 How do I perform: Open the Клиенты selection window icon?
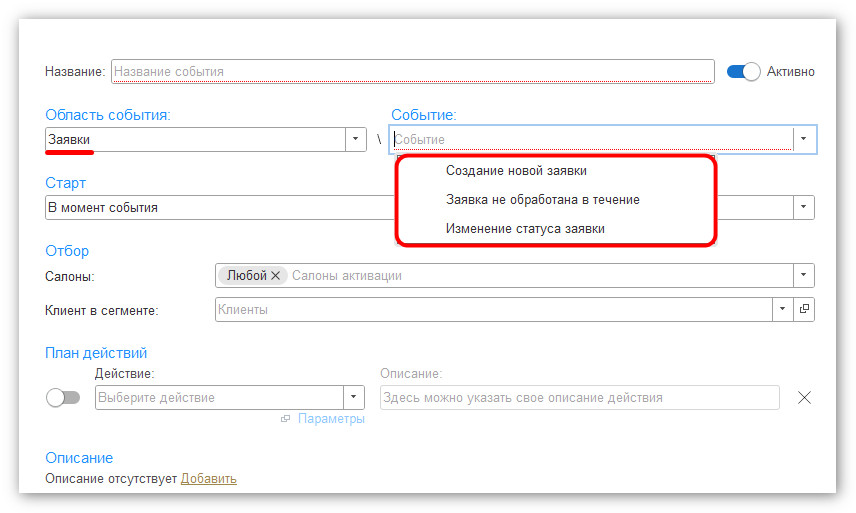(x=804, y=309)
